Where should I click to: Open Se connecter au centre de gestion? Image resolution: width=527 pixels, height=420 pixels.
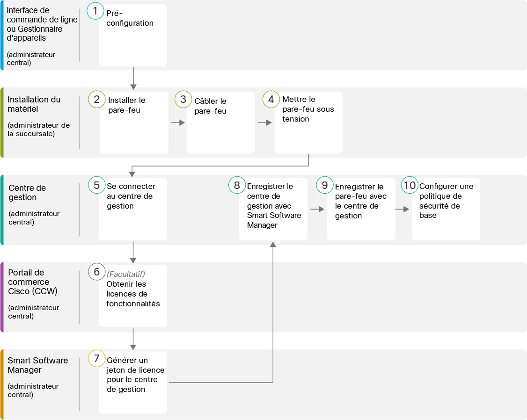coord(133,209)
